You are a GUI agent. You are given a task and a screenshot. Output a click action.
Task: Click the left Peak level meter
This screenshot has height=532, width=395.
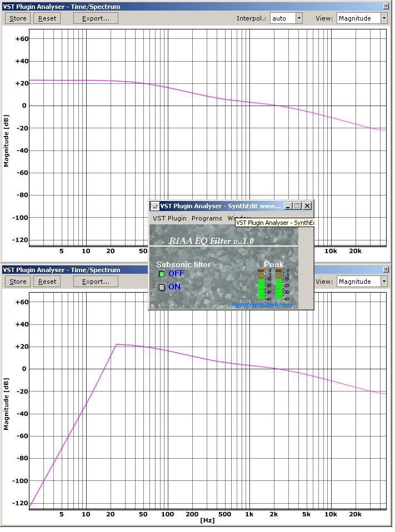261,284
